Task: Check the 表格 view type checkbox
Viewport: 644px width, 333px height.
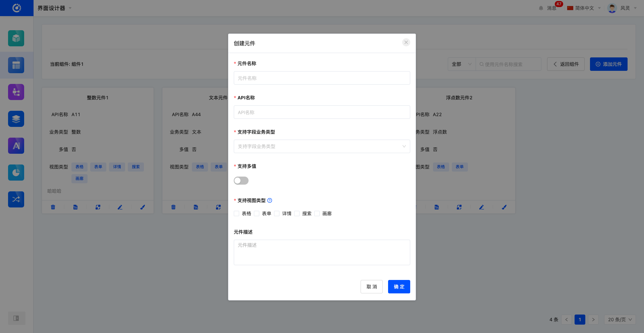Action: pyautogui.click(x=237, y=213)
